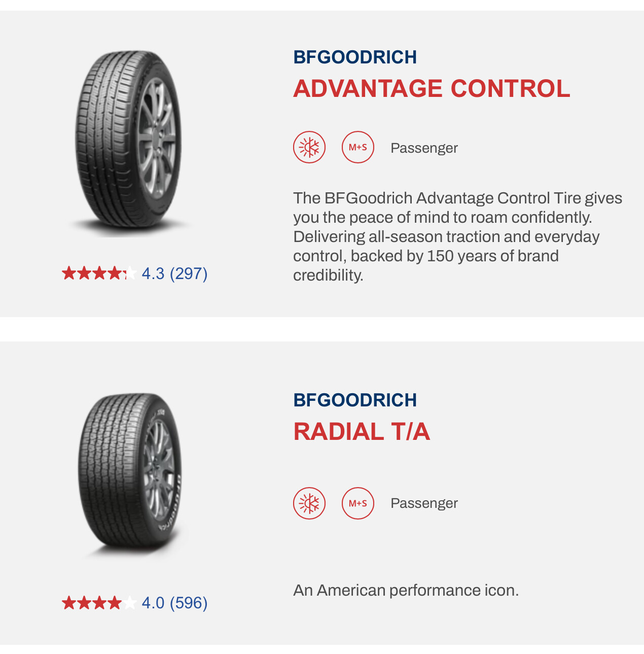Click the Advantage Control description paragraph
The height and width of the screenshot is (654, 644).
(x=456, y=236)
